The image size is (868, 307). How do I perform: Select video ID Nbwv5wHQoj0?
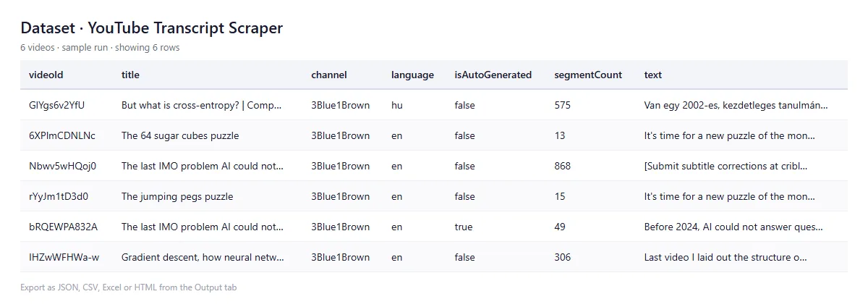(x=63, y=166)
